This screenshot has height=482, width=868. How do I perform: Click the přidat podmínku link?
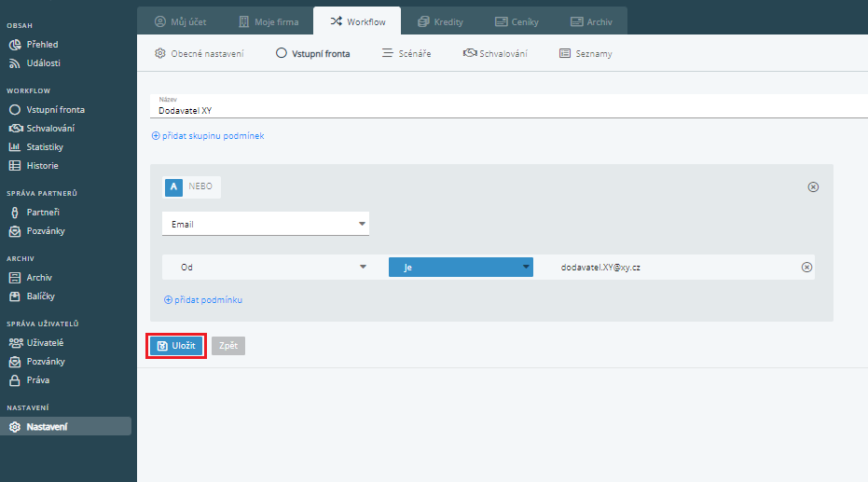click(x=203, y=300)
